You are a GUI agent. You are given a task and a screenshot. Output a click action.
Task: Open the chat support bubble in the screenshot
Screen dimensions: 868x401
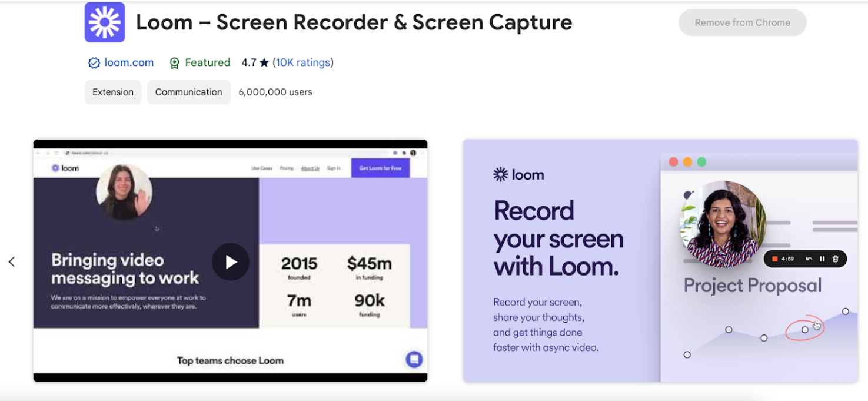pyautogui.click(x=414, y=359)
